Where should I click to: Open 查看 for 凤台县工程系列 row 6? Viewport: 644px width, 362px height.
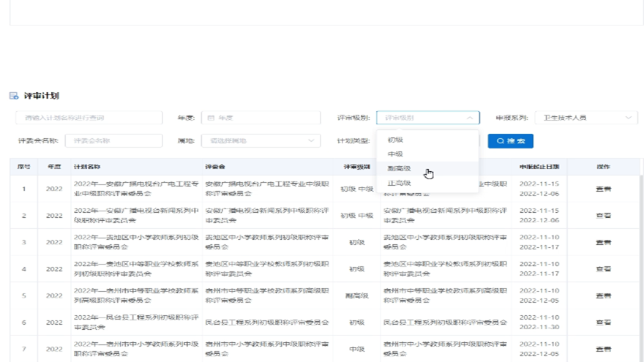pyautogui.click(x=603, y=323)
